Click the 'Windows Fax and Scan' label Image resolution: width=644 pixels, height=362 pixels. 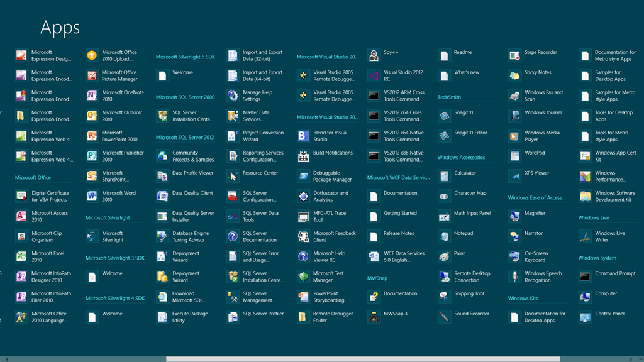point(543,96)
